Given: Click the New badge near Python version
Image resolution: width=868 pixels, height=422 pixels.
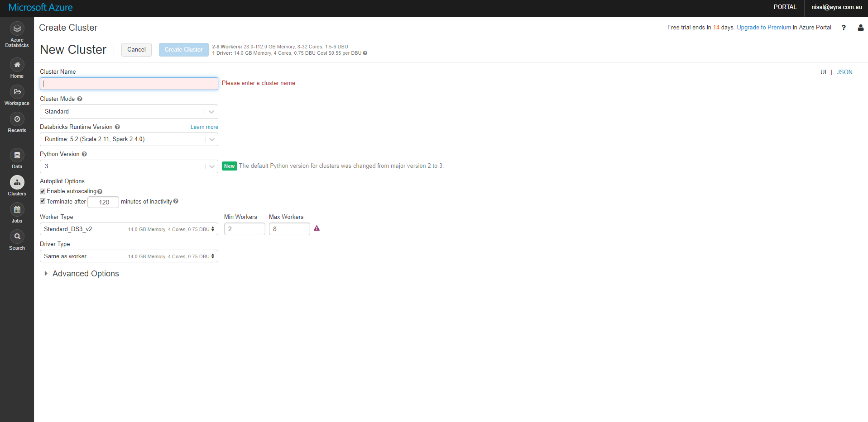Looking at the screenshot, I should pyautogui.click(x=230, y=166).
